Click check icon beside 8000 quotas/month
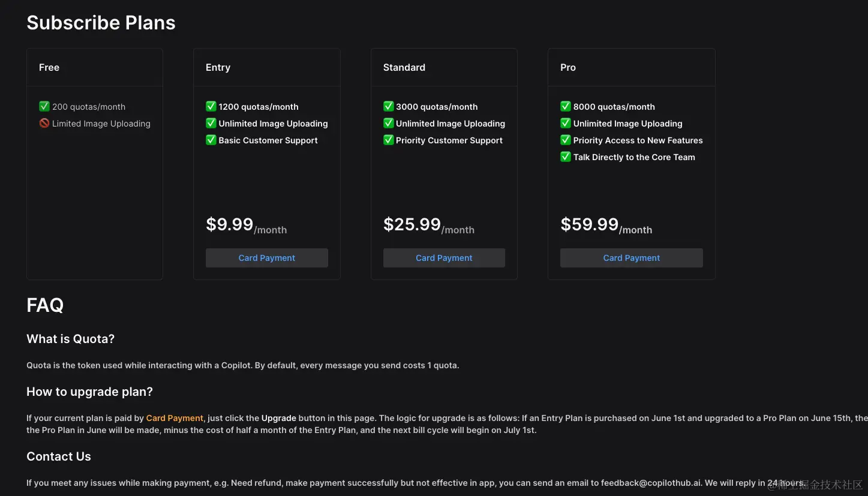This screenshot has width=868, height=496. click(x=566, y=107)
